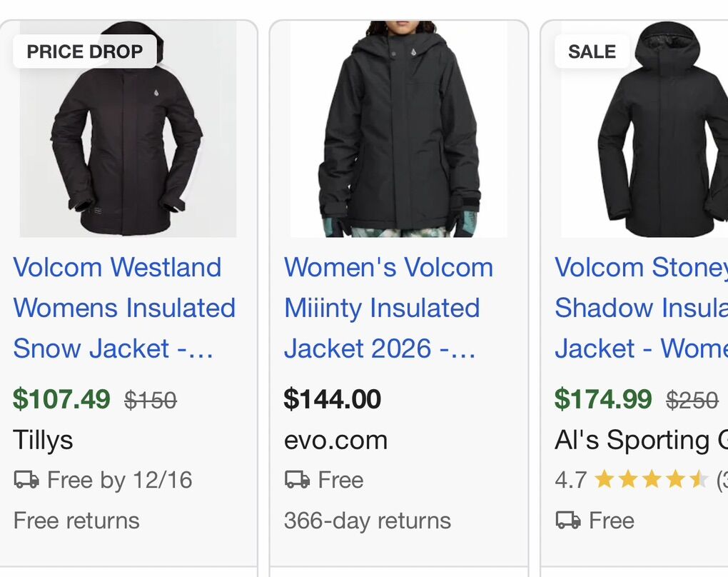Open the Volcom Westland Womens Insulated Snow Jacket link
Viewport: 728px width, 577px height.
[124, 308]
